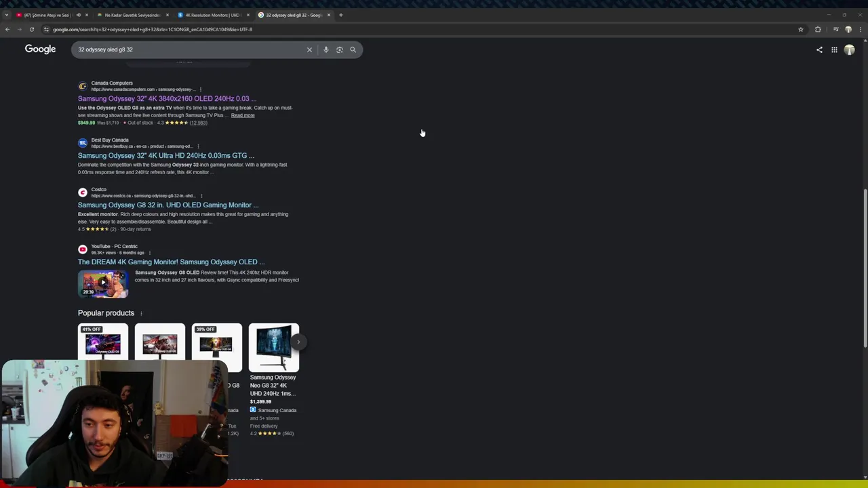Click the magnifier search button in search box
This screenshot has height=488, width=868.
(353, 49)
